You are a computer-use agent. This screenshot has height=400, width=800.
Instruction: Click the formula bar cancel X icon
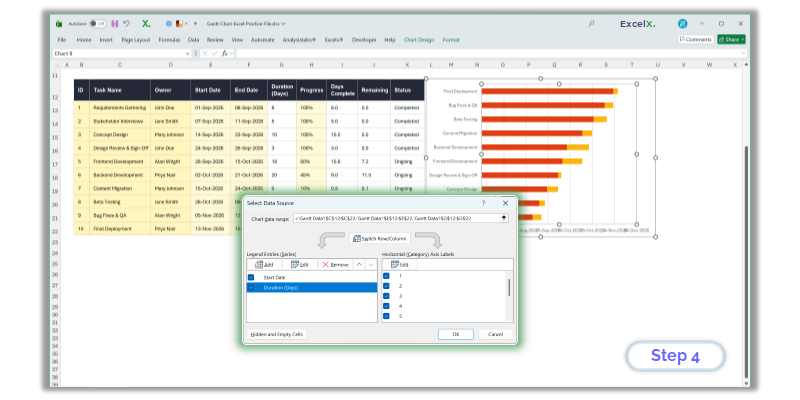(x=205, y=53)
